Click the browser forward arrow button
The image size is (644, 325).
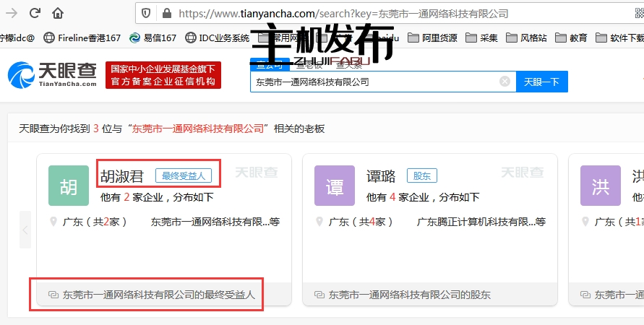(x=33, y=13)
